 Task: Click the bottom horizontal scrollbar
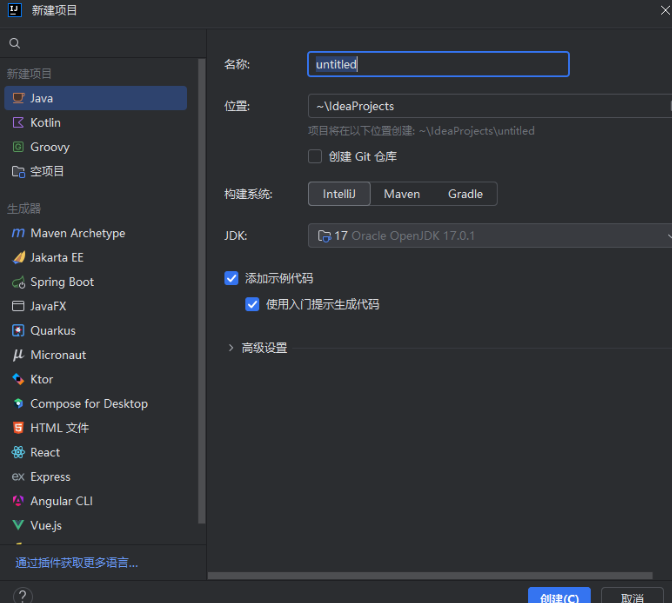pos(430,576)
